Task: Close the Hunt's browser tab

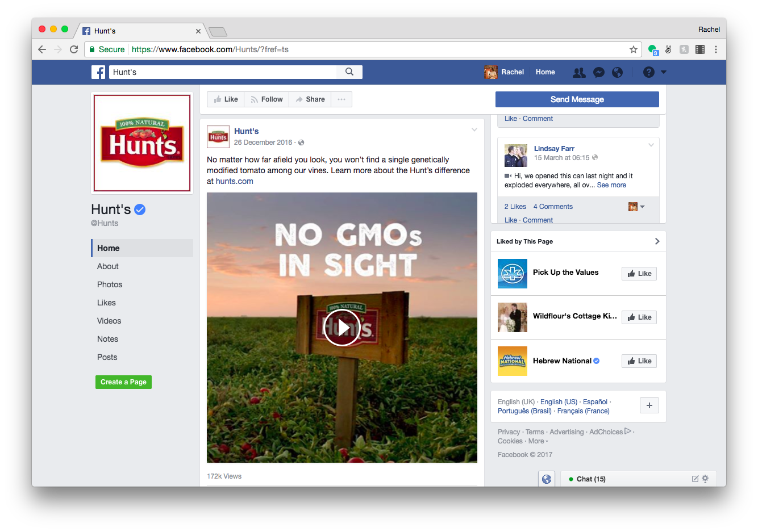Action: 198,31
